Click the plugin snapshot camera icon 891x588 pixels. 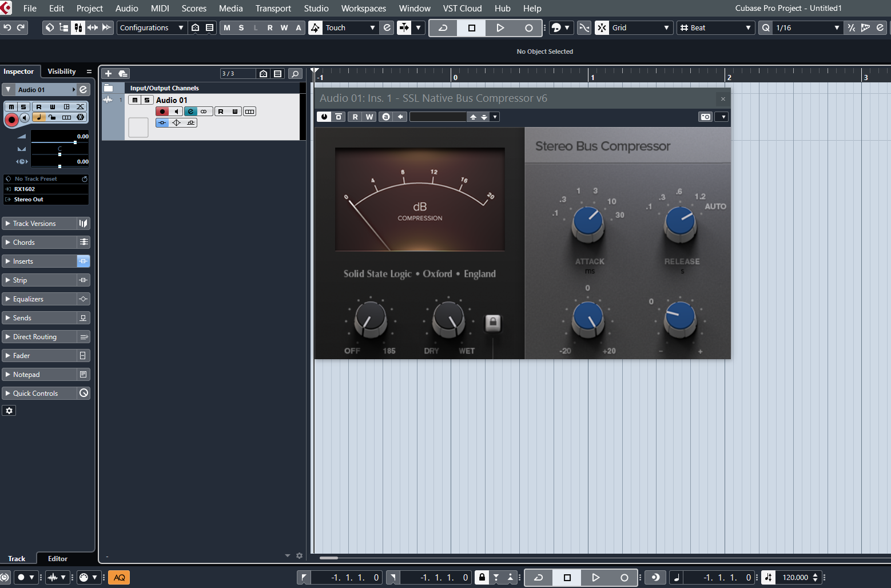coord(706,117)
